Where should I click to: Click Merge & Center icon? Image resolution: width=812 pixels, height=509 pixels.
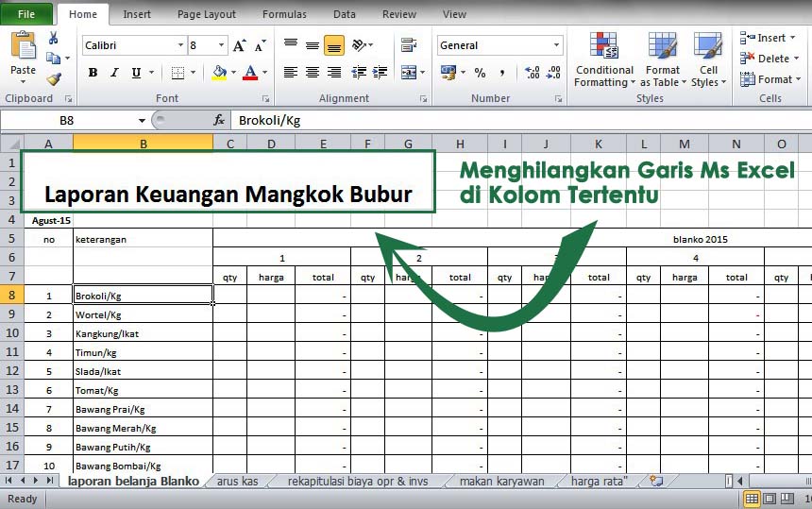(409, 73)
